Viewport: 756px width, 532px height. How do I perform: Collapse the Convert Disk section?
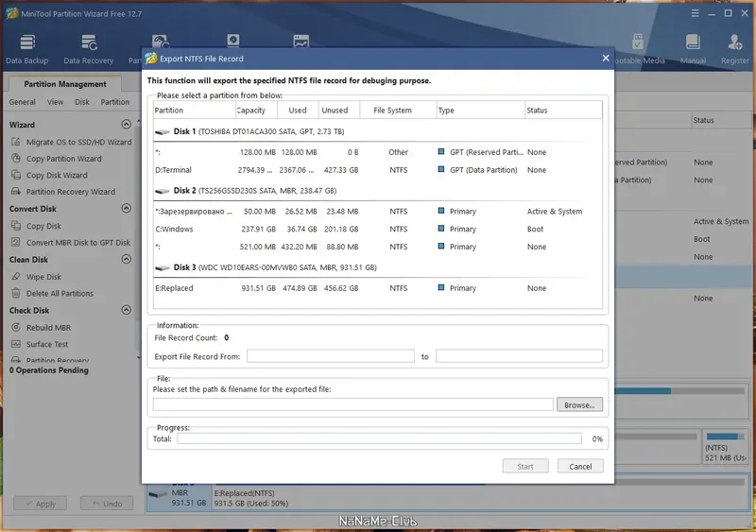click(127, 209)
